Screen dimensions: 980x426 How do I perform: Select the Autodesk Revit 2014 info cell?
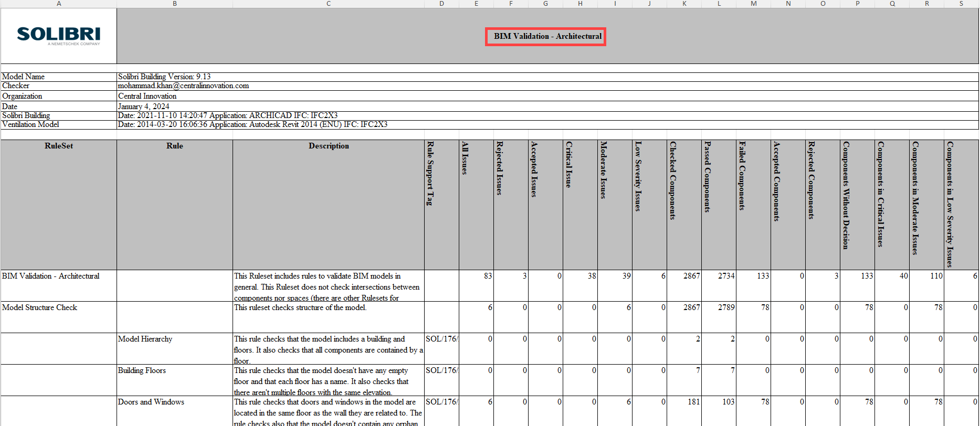pyautogui.click(x=547, y=124)
